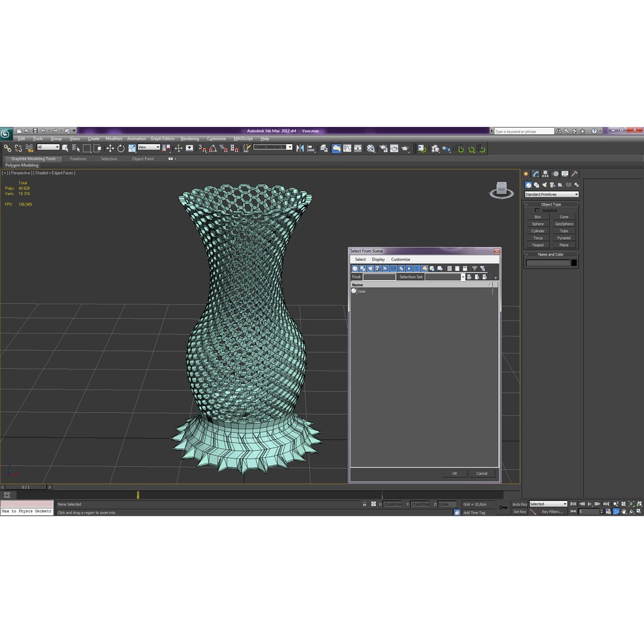Open the Schematic View icon
The image size is (644, 644).
point(358,148)
